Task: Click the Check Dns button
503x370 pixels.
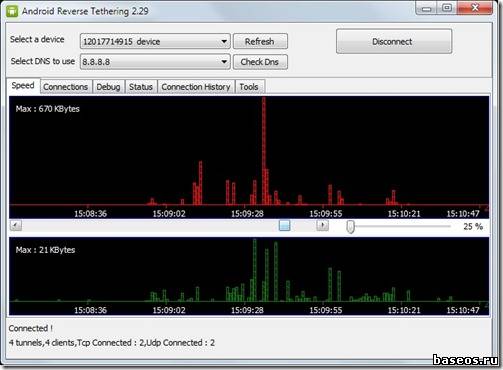Action: point(260,62)
